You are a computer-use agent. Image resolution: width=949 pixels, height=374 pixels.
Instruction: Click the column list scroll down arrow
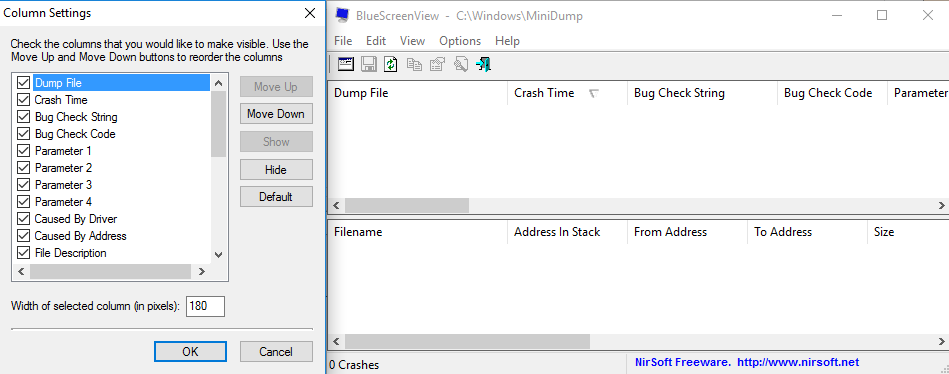click(x=218, y=255)
